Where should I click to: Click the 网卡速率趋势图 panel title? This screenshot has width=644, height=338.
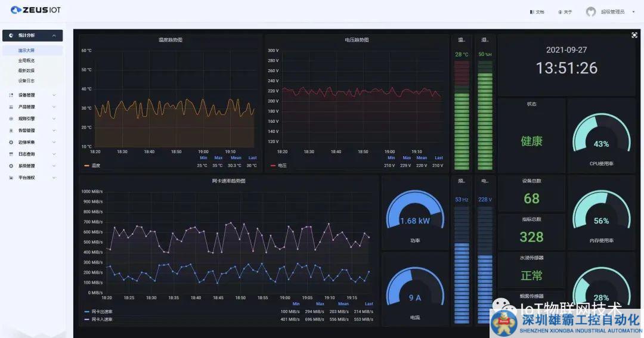tap(228, 181)
